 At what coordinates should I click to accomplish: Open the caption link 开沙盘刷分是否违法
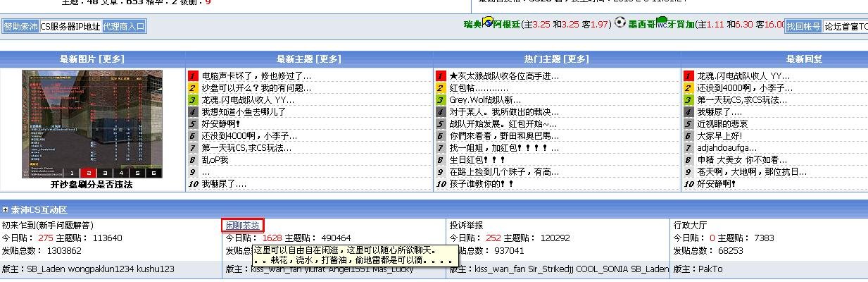point(92,185)
